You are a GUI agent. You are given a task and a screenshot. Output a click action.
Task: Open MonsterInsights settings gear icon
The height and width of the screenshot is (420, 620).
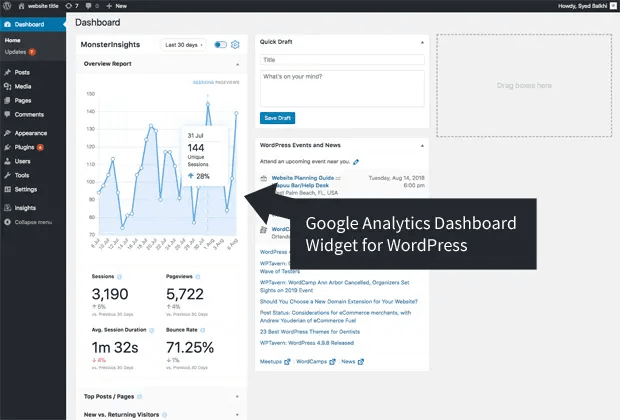(236, 45)
